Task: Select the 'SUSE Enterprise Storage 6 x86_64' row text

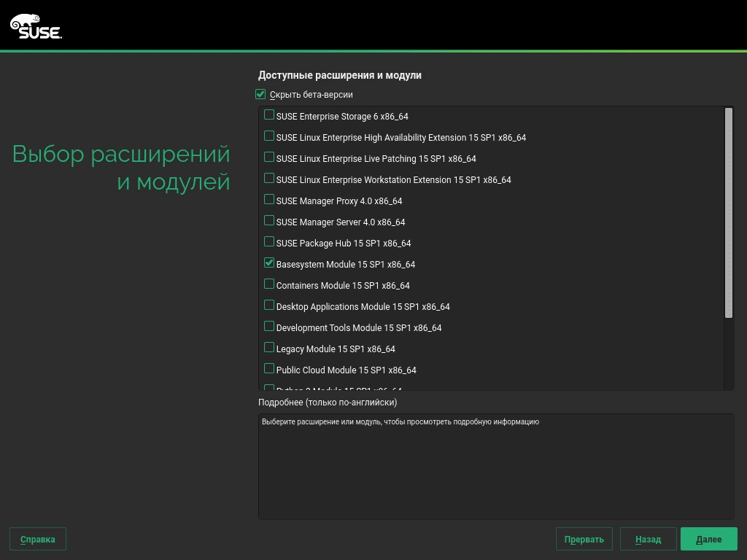Action: click(x=342, y=117)
